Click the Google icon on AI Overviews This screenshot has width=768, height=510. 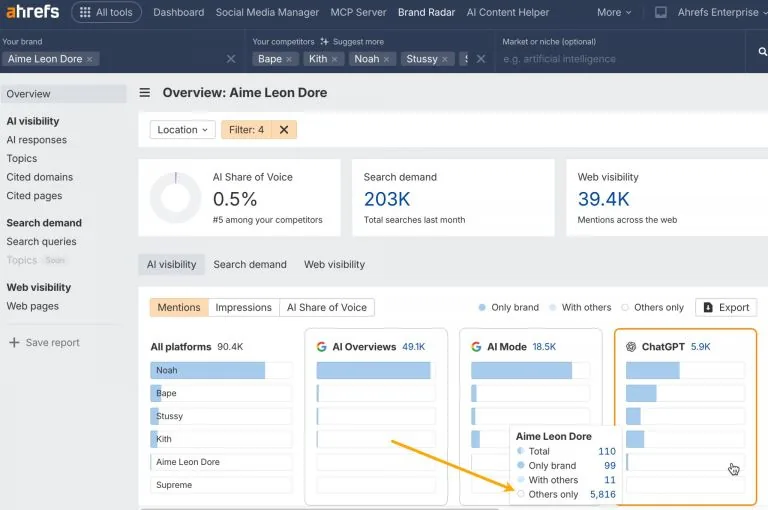pyautogui.click(x=321, y=347)
